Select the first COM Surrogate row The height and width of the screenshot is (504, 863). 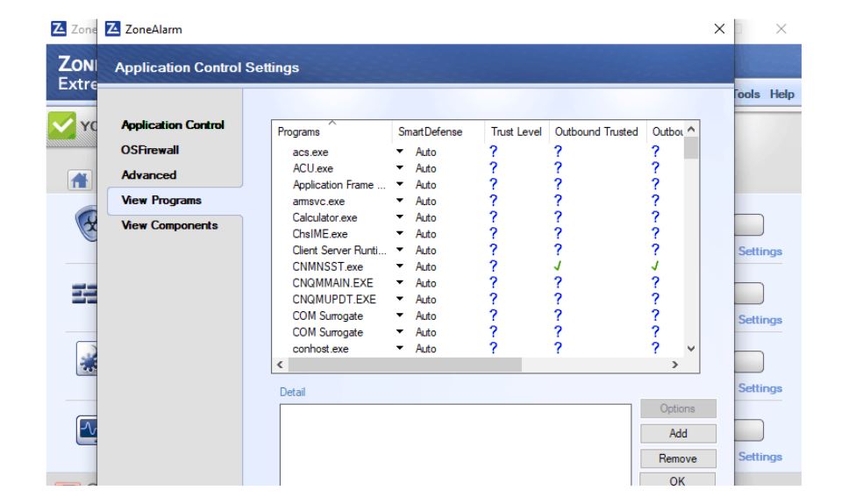[x=478, y=316]
